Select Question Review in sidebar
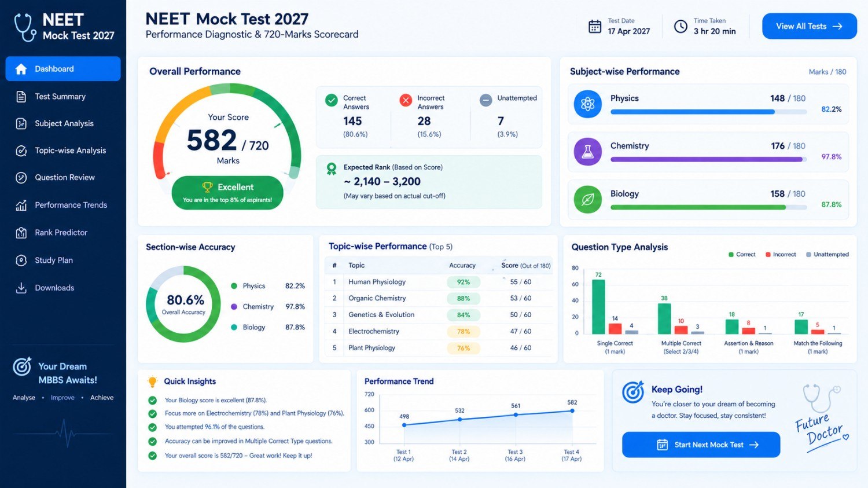 (x=63, y=178)
